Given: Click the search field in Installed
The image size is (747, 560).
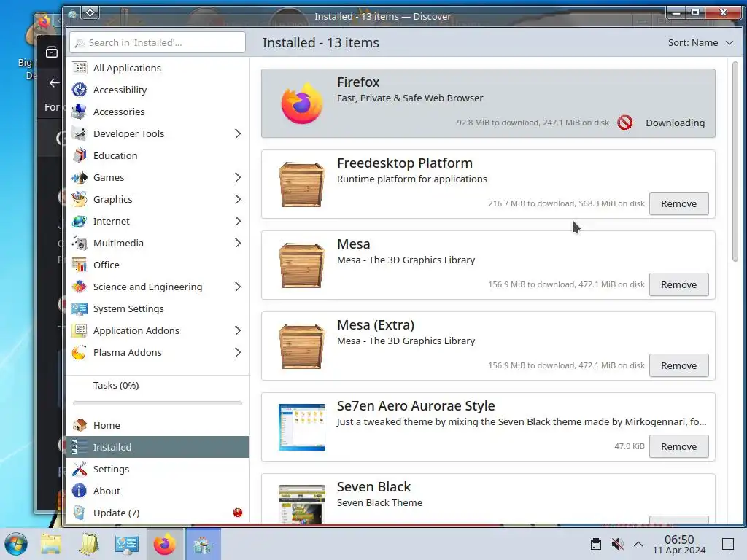Looking at the screenshot, I should coord(158,43).
